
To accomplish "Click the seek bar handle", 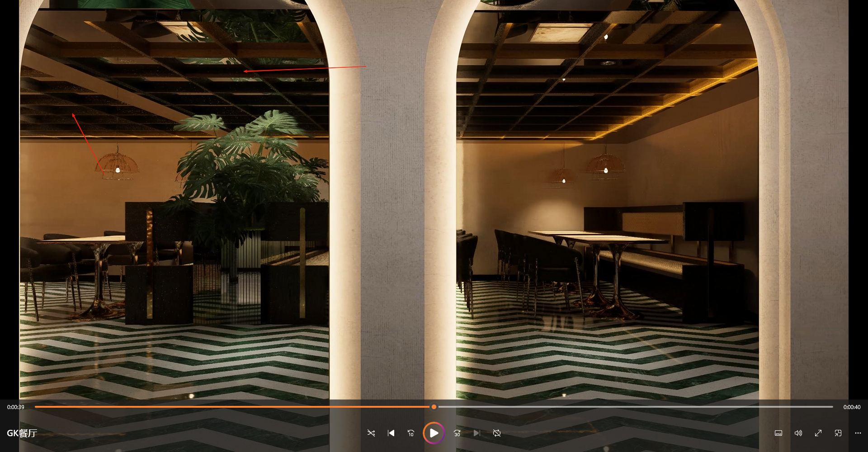I will tap(434, 407).
